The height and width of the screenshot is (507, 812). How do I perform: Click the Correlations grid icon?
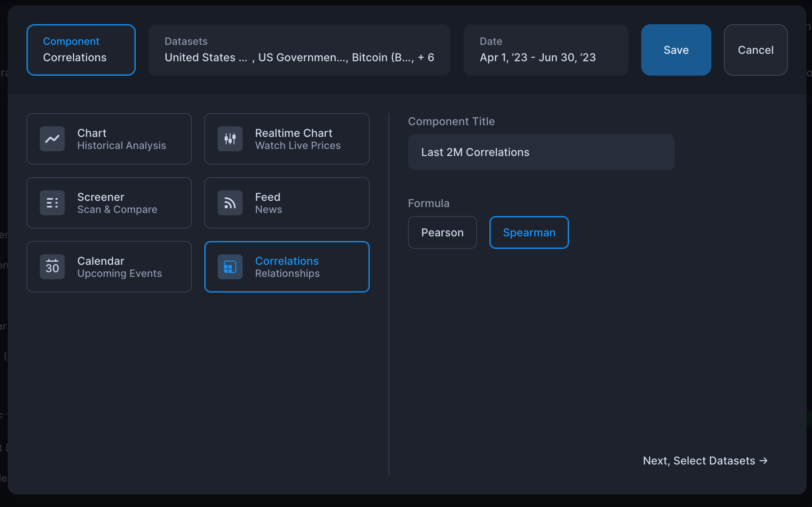click(230, 267)
